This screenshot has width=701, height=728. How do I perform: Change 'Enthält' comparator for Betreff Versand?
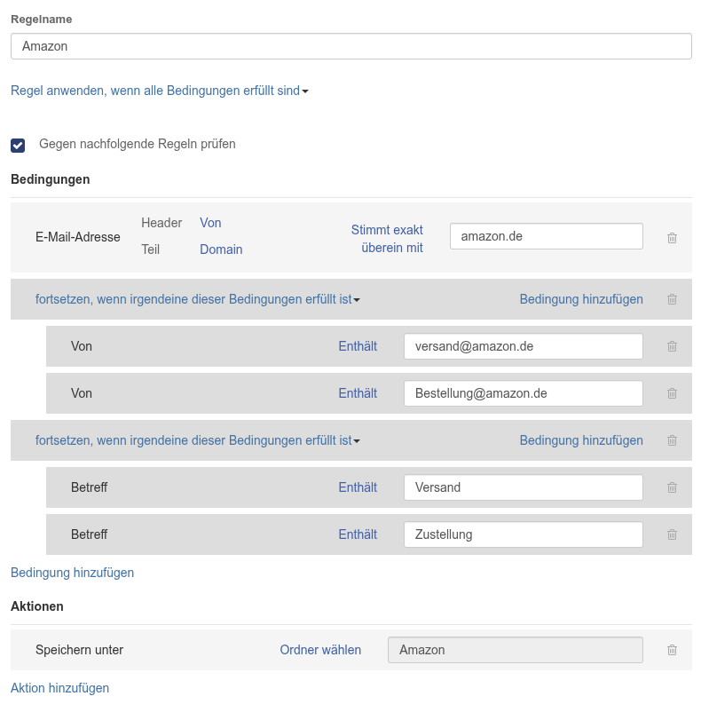[358, 487]
